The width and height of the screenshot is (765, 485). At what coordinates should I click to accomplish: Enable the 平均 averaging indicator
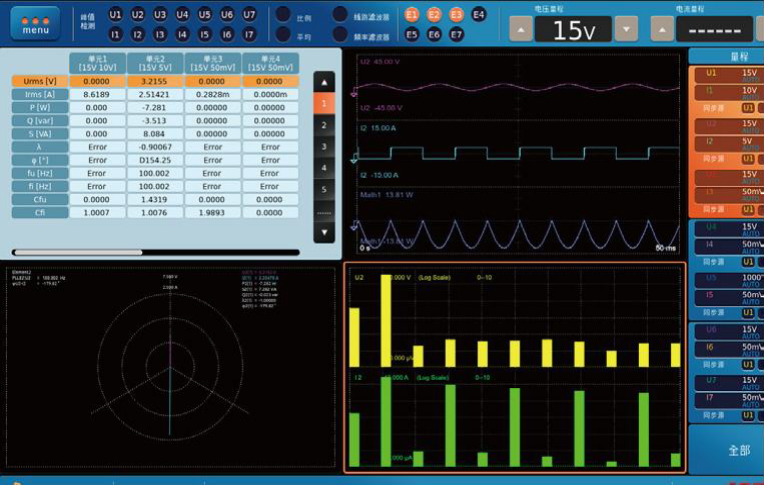[x=283, y=35]
